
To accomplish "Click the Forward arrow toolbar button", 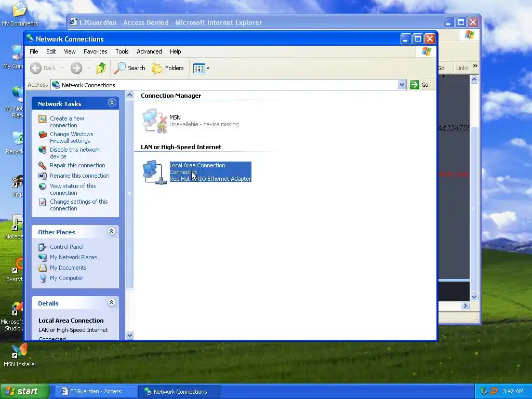I will (x=76, y=68).
